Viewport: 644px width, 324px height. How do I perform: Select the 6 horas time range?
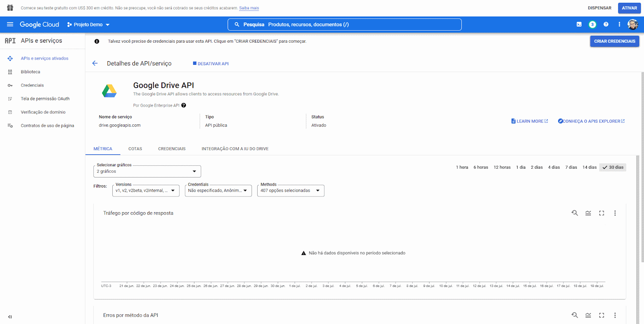point(481,167)
